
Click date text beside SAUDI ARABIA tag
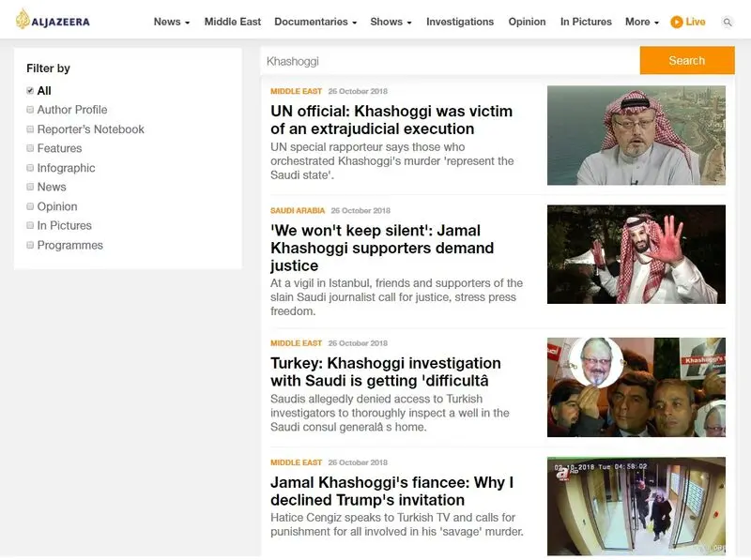pyautogui.click(x=360, y=211)
